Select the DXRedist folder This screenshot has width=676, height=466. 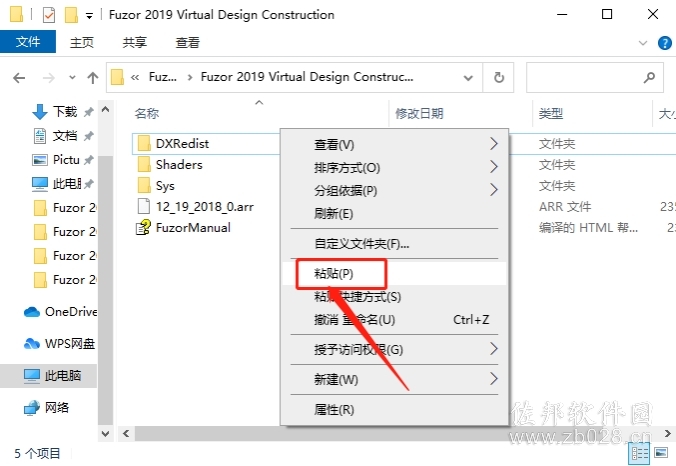pyautogui.click(x=182, y=144)
